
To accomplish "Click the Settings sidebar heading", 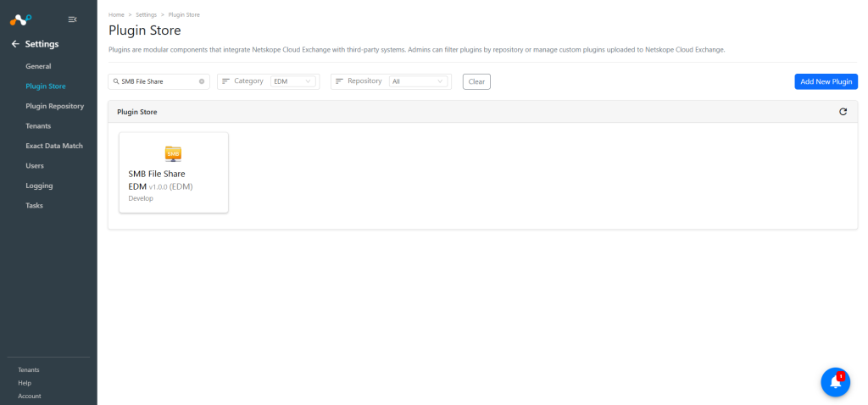I will tap(42, 44).
